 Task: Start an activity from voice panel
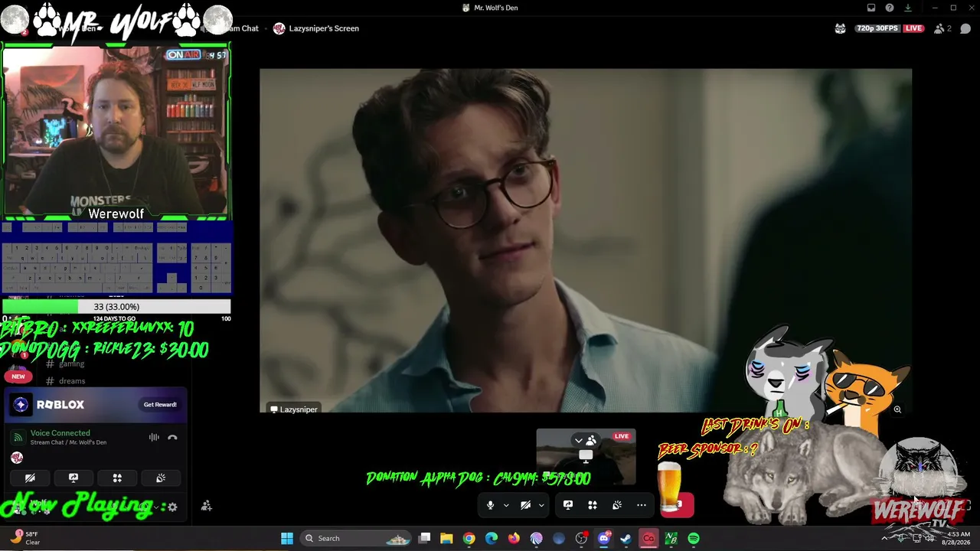click(x=117, y=478)
